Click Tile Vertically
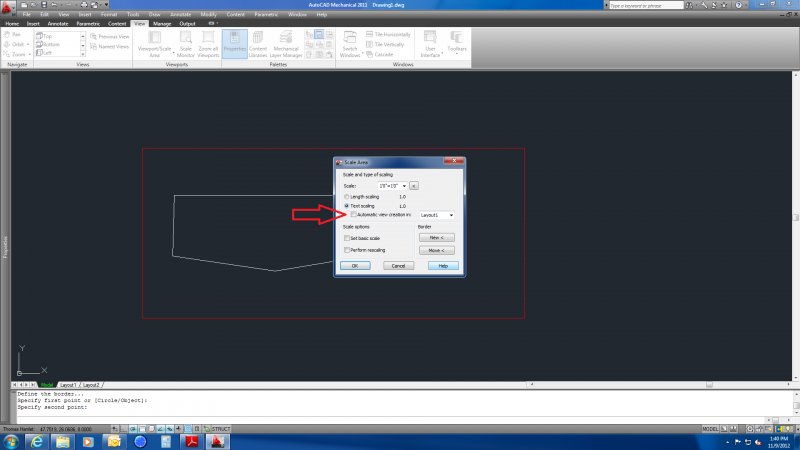 pos(385,44)
